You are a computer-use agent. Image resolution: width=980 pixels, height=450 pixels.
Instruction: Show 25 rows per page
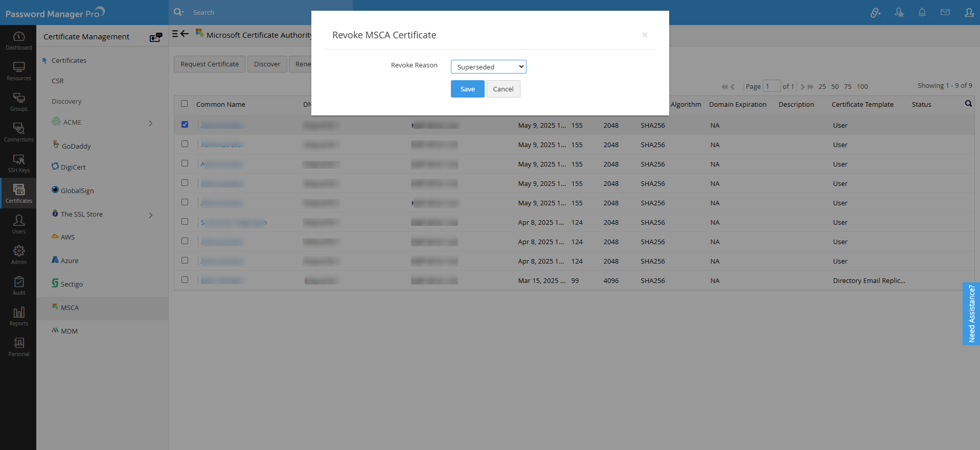point(822,86)
